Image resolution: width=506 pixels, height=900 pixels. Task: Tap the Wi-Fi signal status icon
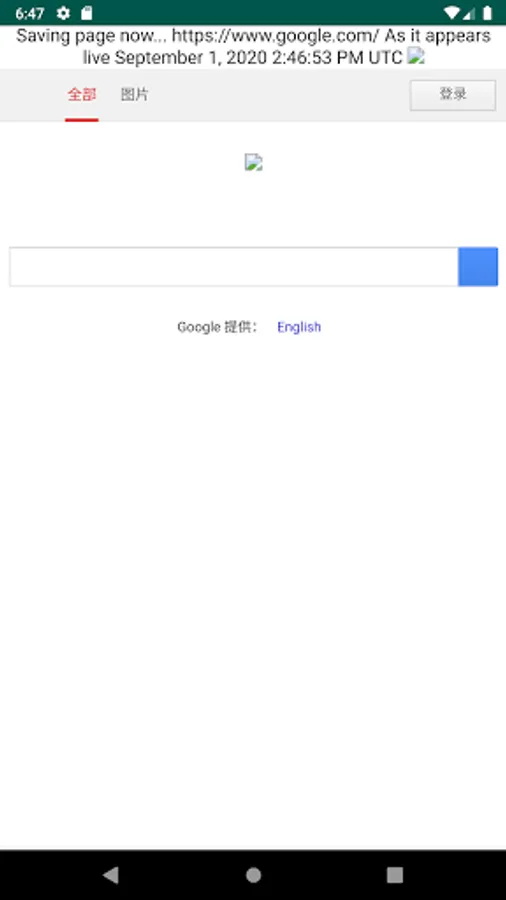[x=452, y=13]
